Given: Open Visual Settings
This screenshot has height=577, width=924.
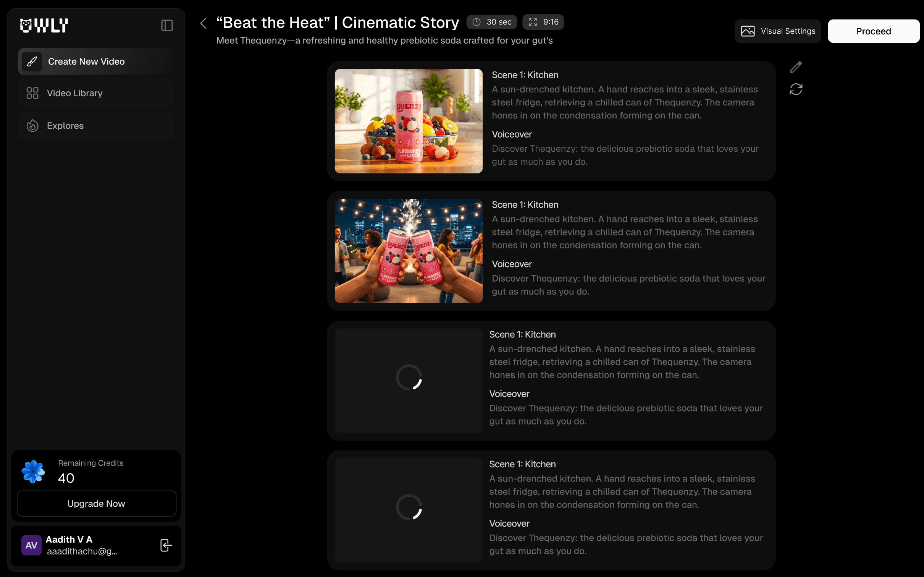Looking at the screenshot, I should (777, 31).
